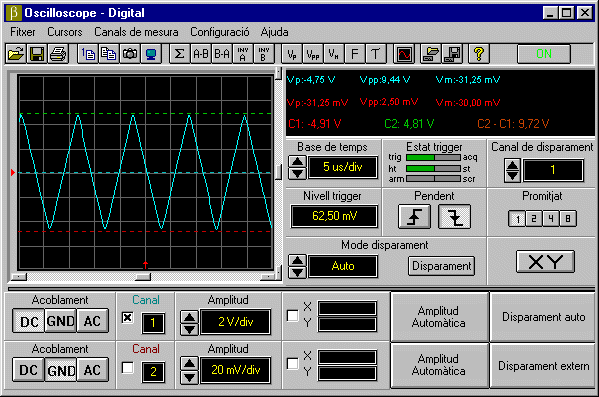Enable the F frequency measurement icon
599x397 pixels.
[x=355, y=54]
